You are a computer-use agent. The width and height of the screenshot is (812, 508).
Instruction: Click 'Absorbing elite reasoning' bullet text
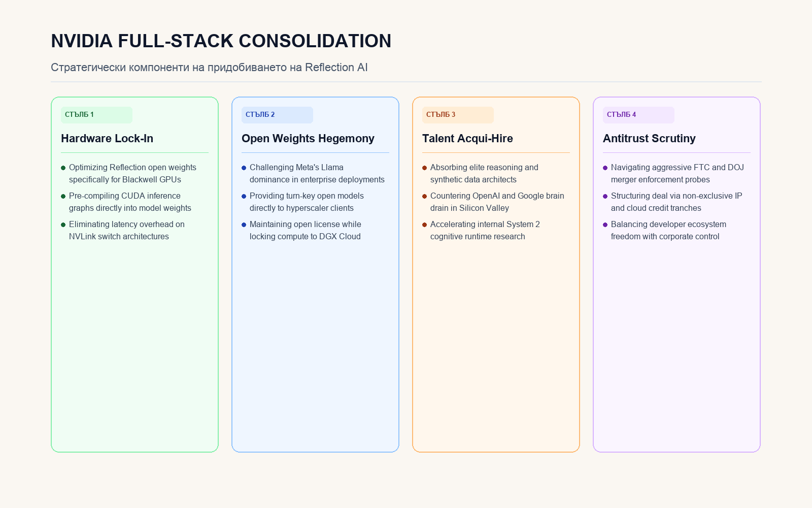pos(484,173)
